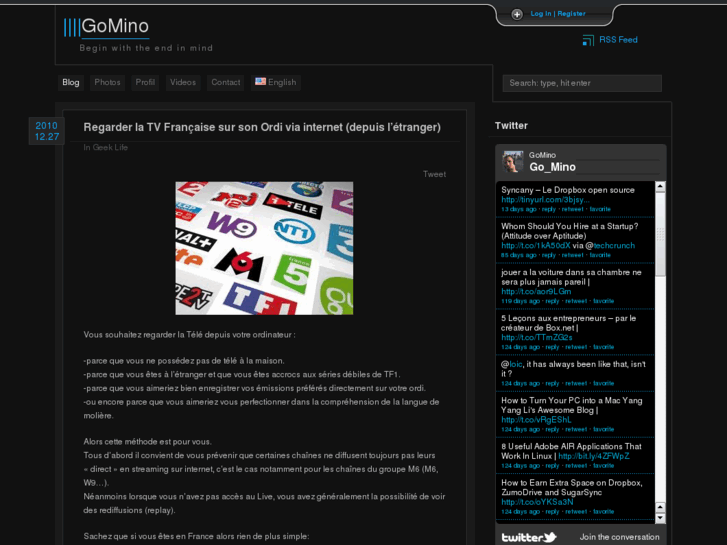Open the Geek Life category link

[x=110, y=147]
